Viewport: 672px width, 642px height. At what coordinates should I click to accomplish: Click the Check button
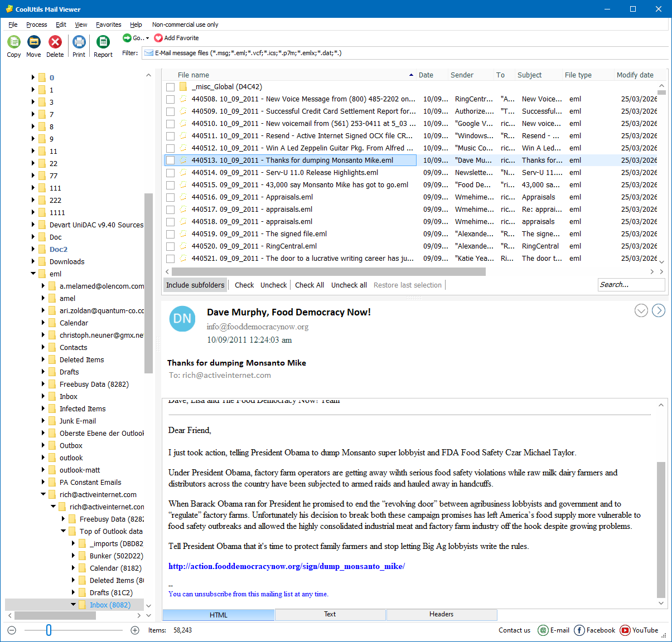[x=244, y=285]
